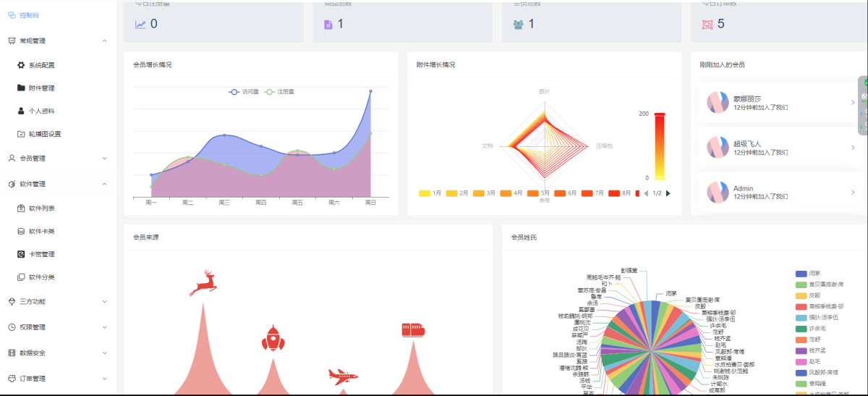Click the radar chart 0-200 color scale bar
Image resolution: width=868 pixels, height=396 pixels.
coord(659,146)
